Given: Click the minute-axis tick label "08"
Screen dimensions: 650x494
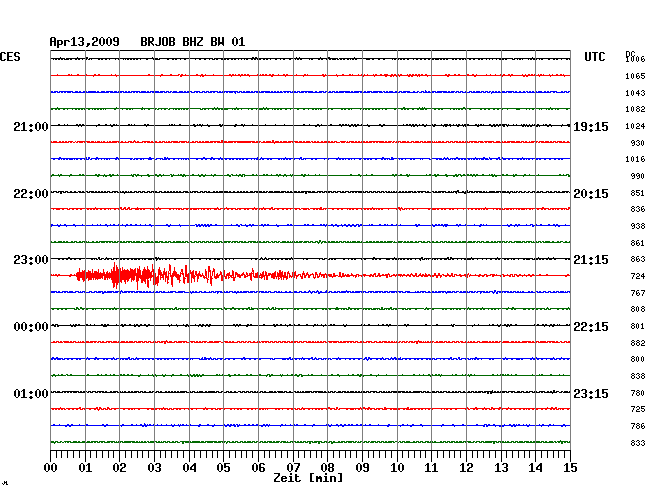Looking at the screenshot, I should (x=327, y=468).
